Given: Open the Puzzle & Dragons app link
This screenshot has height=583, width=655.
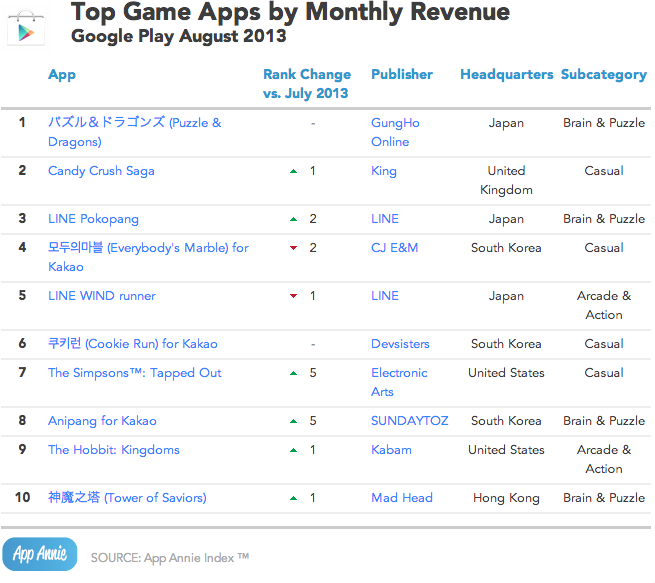Looking at the screenshot, I should pyautogui.click(x=135, y=132).
